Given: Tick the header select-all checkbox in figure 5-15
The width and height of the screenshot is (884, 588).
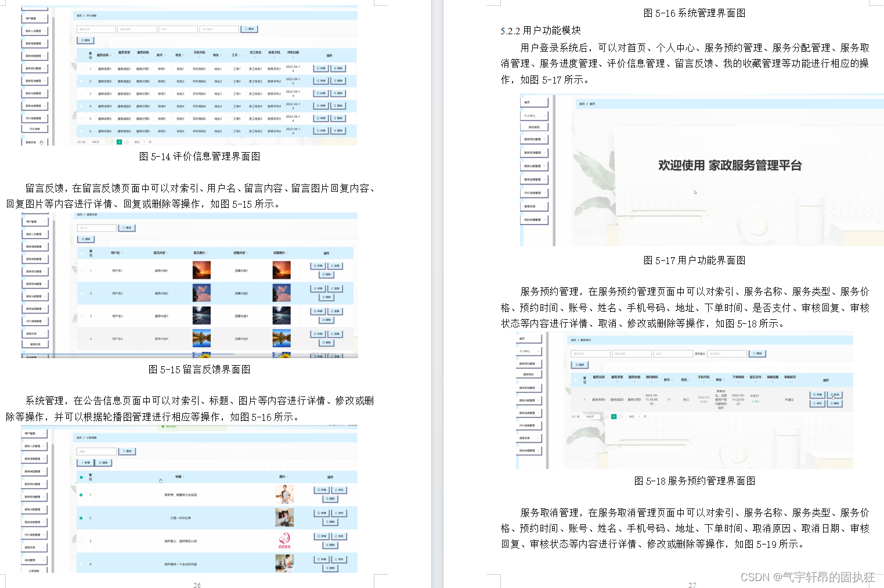Looking at the screenshot, I should pos(81,253).
